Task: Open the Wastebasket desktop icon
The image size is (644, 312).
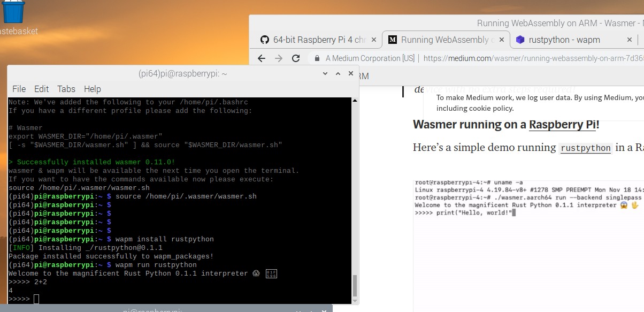Action: [x=13, y=16]
